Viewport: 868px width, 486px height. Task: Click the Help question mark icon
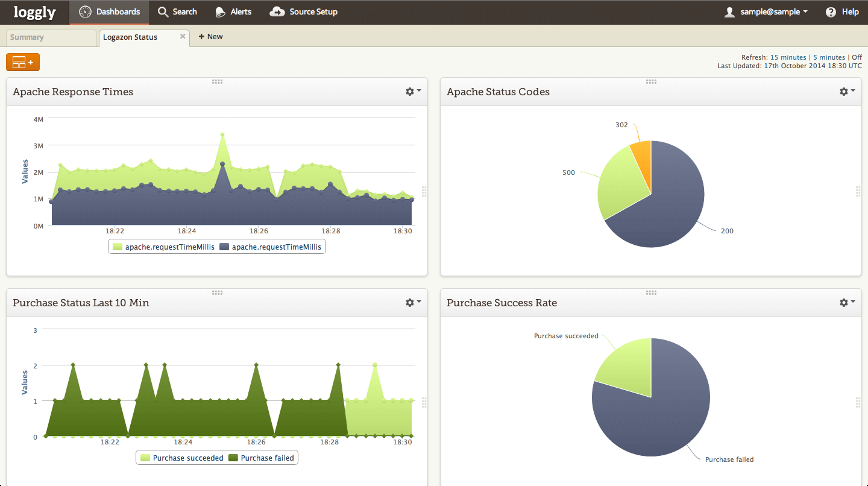(x=831, y=12)
